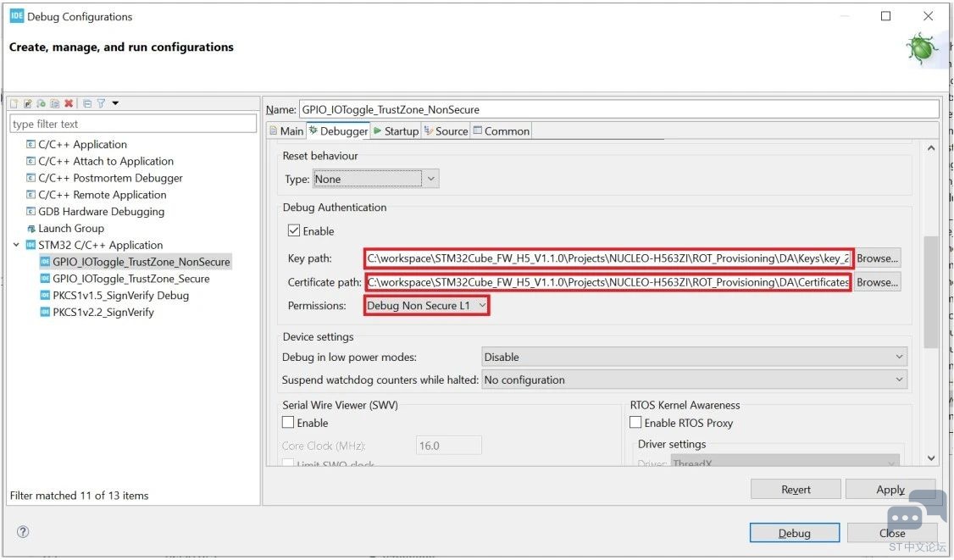Switch to the Startup tab
Screen dimensions: 954x560
coord(396,130)
